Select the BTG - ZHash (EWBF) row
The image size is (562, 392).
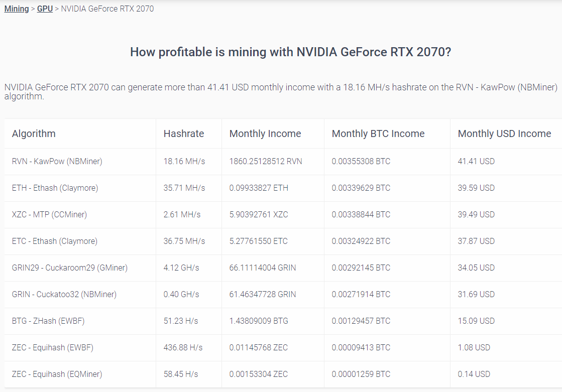click(283, 321)
